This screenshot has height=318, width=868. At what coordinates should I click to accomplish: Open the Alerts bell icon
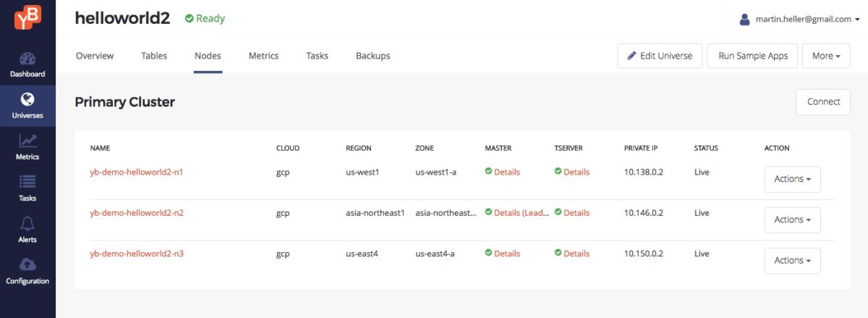pos(27,223)
